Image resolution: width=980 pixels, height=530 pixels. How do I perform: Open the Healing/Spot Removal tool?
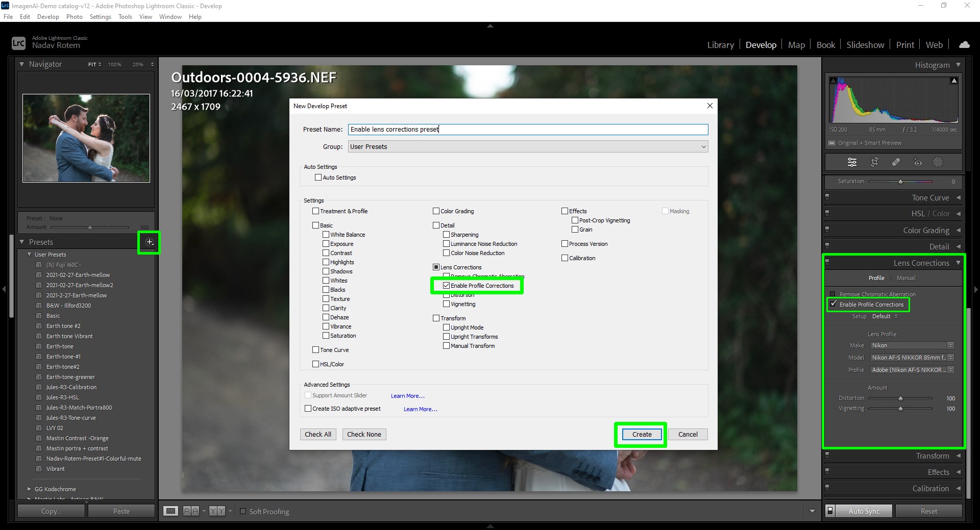pyautogui.click(x=896, y=162)
